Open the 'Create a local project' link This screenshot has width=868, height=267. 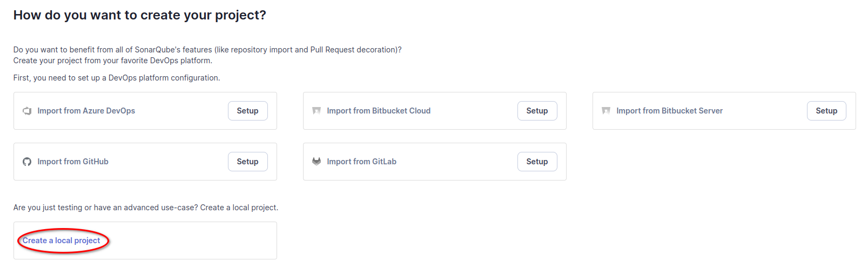coord(62,241)
